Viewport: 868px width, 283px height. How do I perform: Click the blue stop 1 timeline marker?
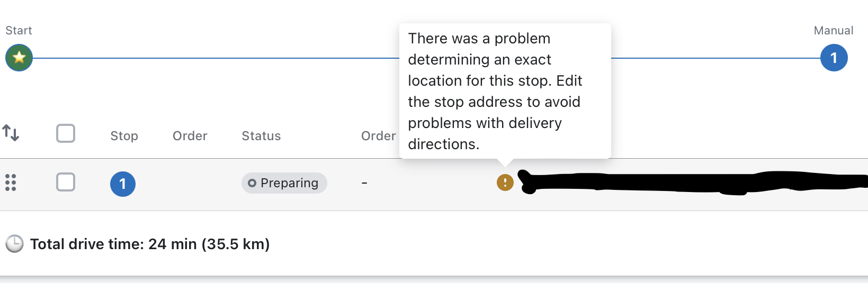click(834, 58)
